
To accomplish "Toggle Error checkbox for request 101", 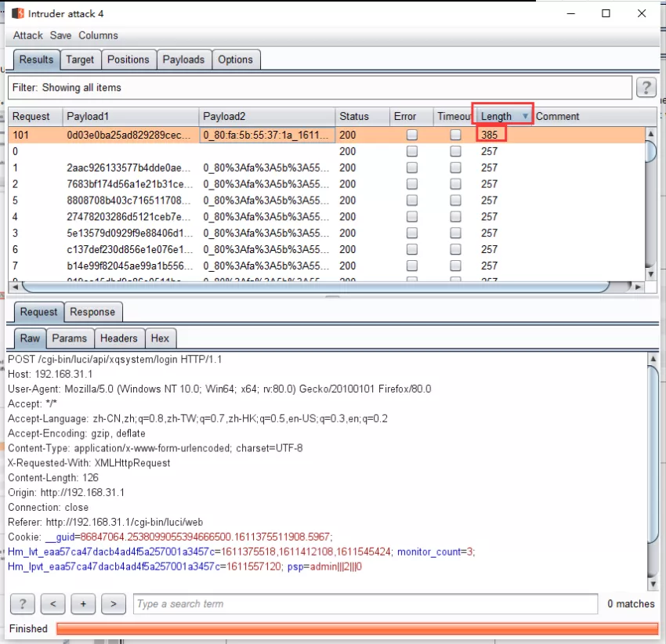I will click(411, 135).
